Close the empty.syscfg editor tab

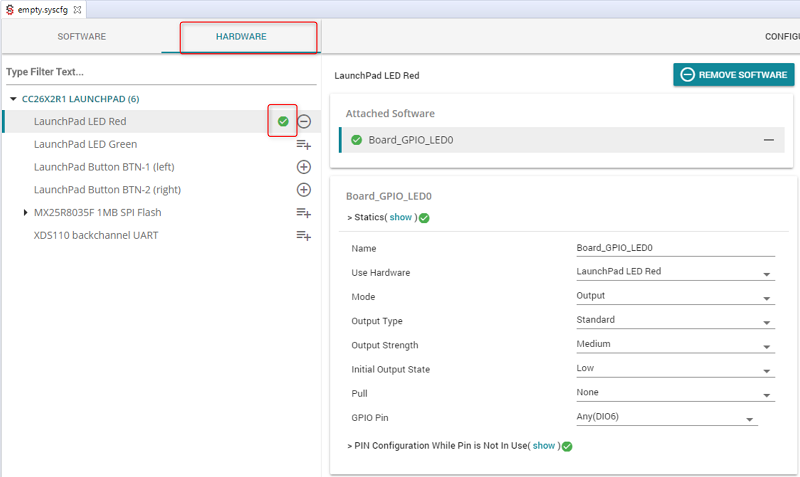tap(77, 9)
